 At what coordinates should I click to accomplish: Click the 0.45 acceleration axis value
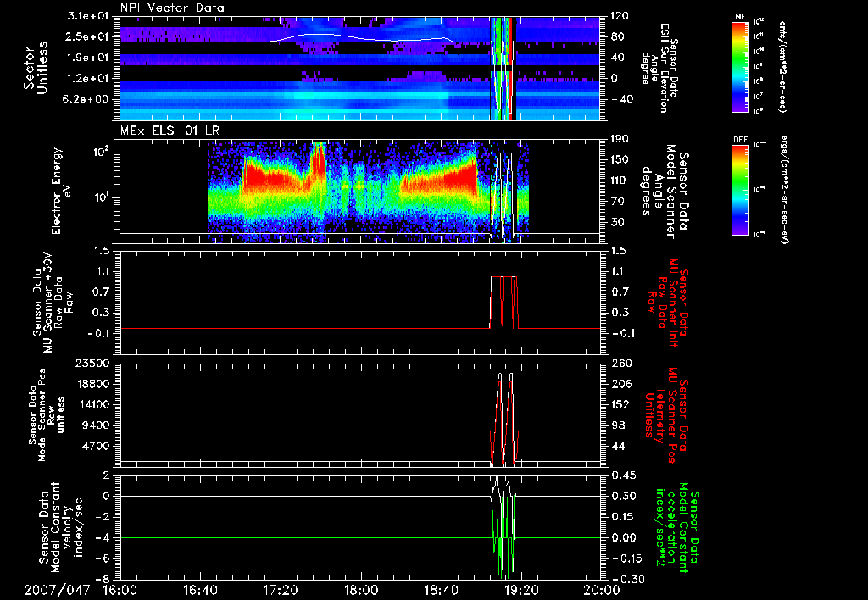(x=623, y=475)
